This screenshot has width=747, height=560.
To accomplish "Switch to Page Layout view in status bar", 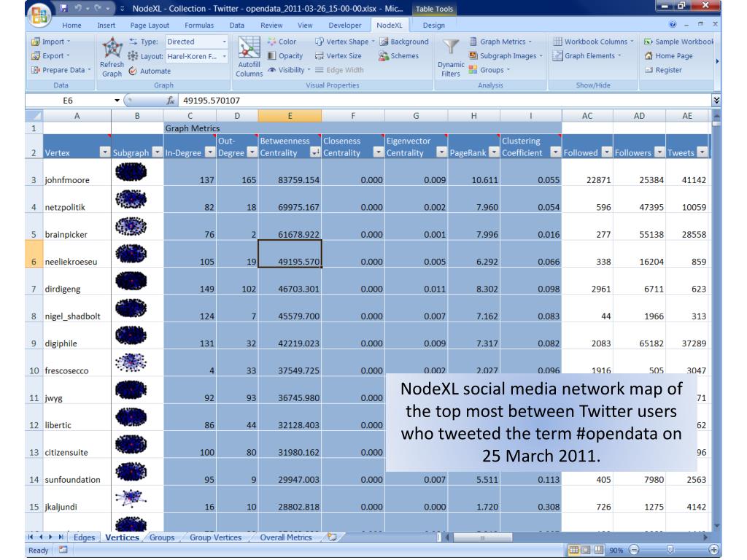I will coord(586,550).
